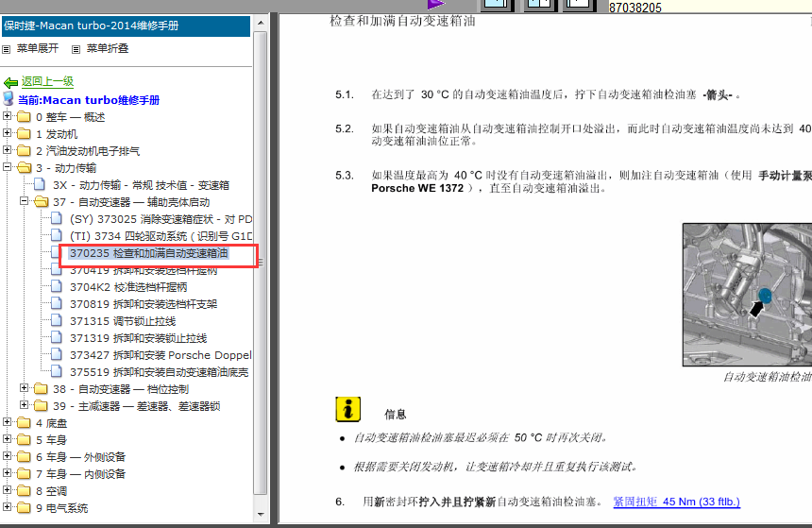Viewport: 812px width, 528px height.
Task: Collapse the 3 - 动力传输 node
Action: coord(7,167)
